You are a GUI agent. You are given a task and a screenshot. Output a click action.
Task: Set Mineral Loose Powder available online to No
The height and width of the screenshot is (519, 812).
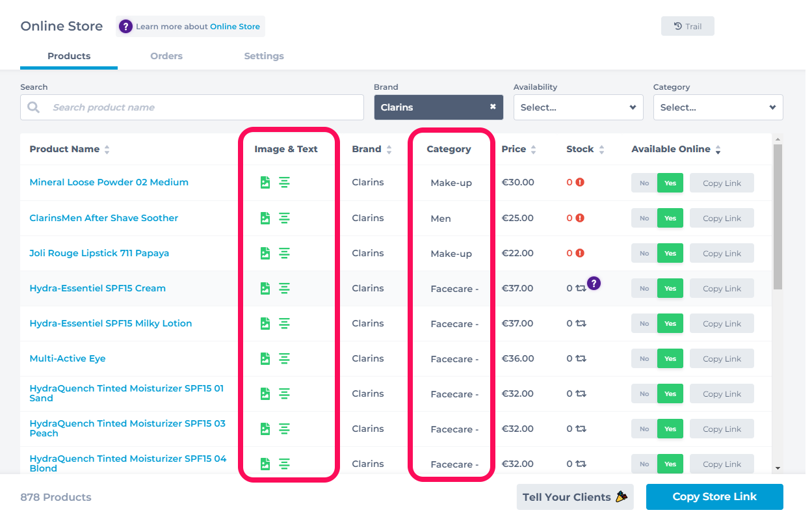click(644, 183)
